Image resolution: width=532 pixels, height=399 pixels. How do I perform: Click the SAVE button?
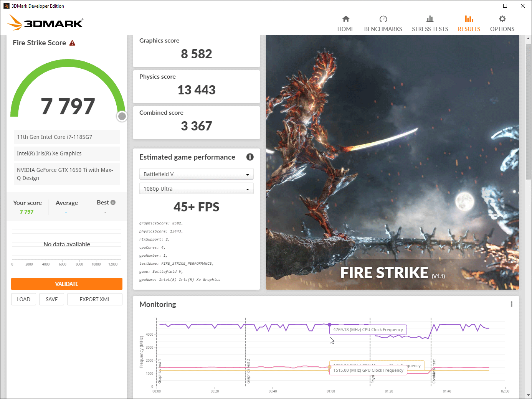pyautogui.click(x=52, y=299)
